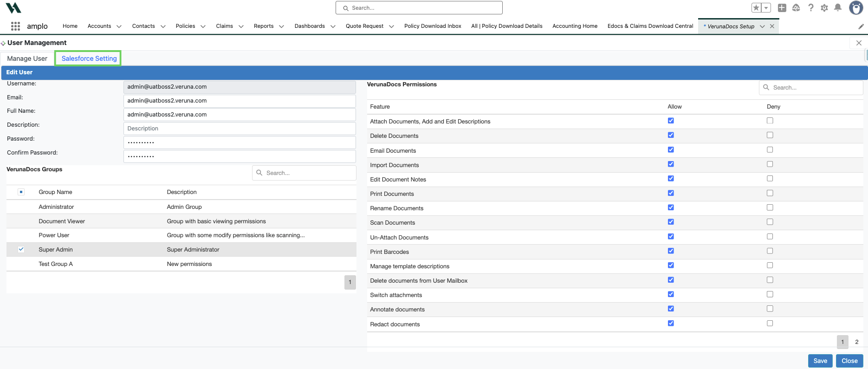Uncheck Allow for Import Documents
Screen dimensions: 868x369
point(671,164)
